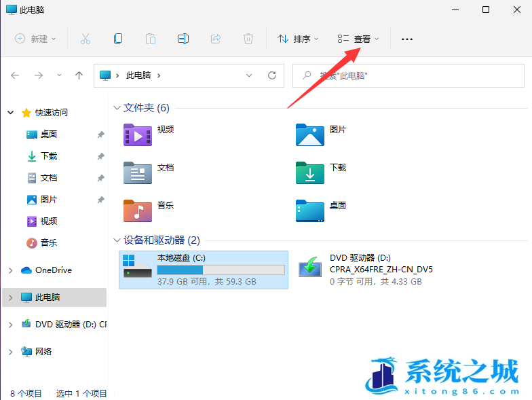The height and width of the screenshot is (400, 532).
Task: Select the 桌面 folder icon in main pane
Action: (x=309, y=211)
